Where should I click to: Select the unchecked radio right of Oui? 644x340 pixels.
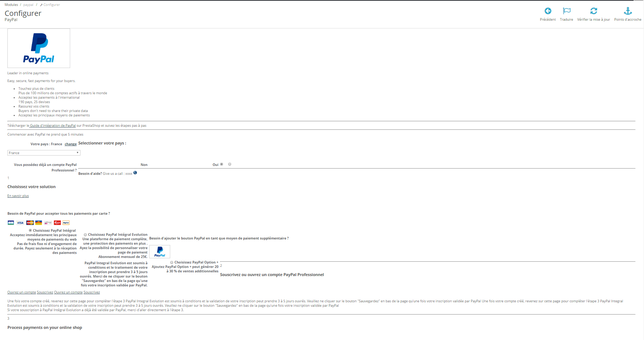tap(230, 164)
